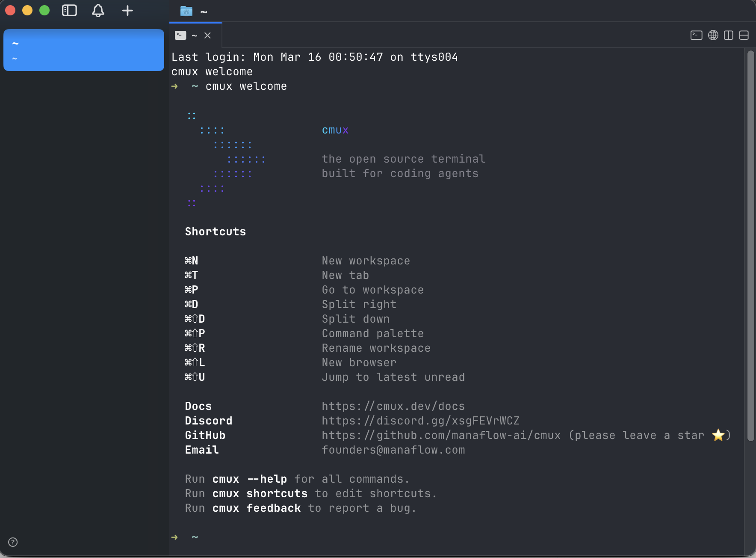Viewport: 756px width, 558px height.
Task: Click the 'Jump to latest unread' text
Action: [393, 377]
